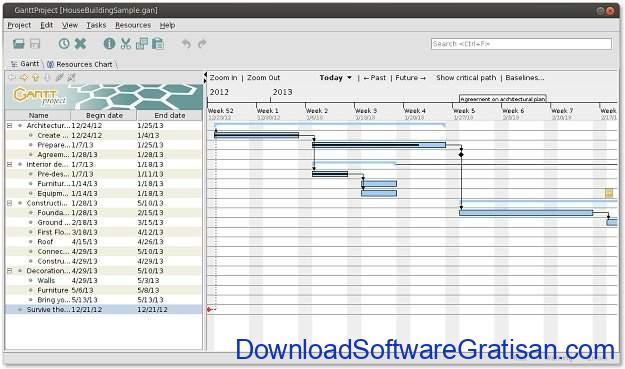Open the View menu
This screenshot has height=369, width=625.
[70, 25]
